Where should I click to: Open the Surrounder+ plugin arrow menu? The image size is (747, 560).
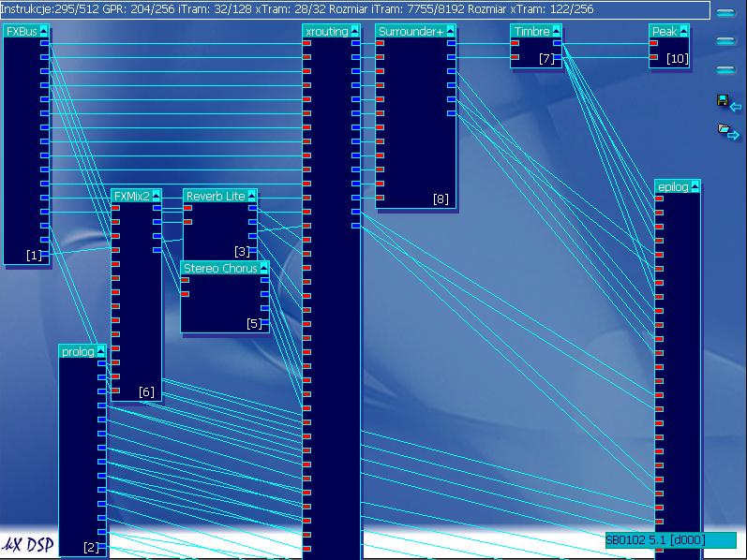click(450, 32)
